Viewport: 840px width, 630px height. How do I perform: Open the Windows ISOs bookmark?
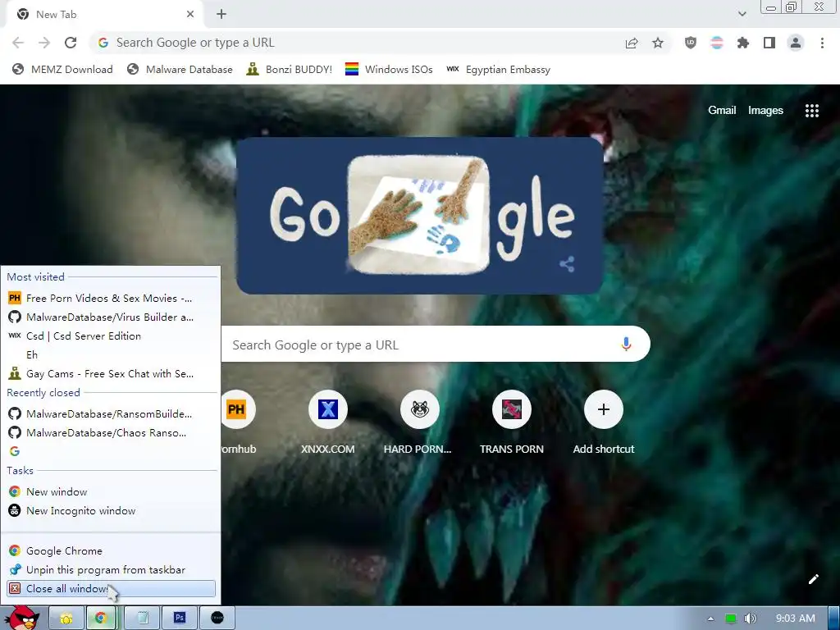click(x=389, y=70)
